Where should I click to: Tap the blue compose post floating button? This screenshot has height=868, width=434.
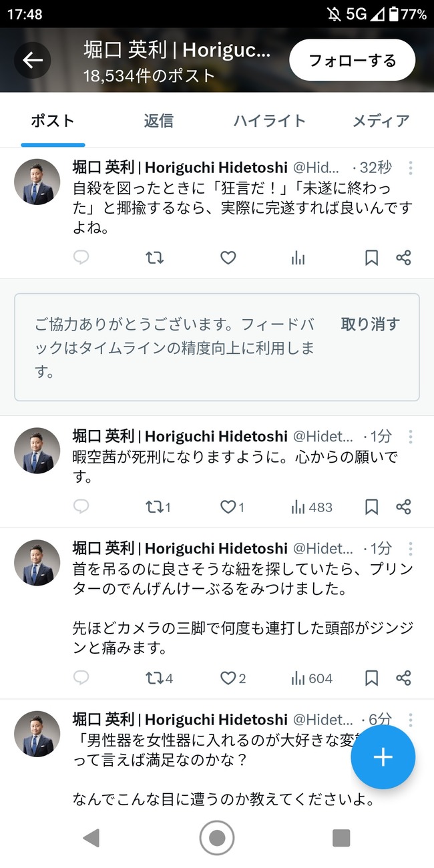tap(383, 757)
